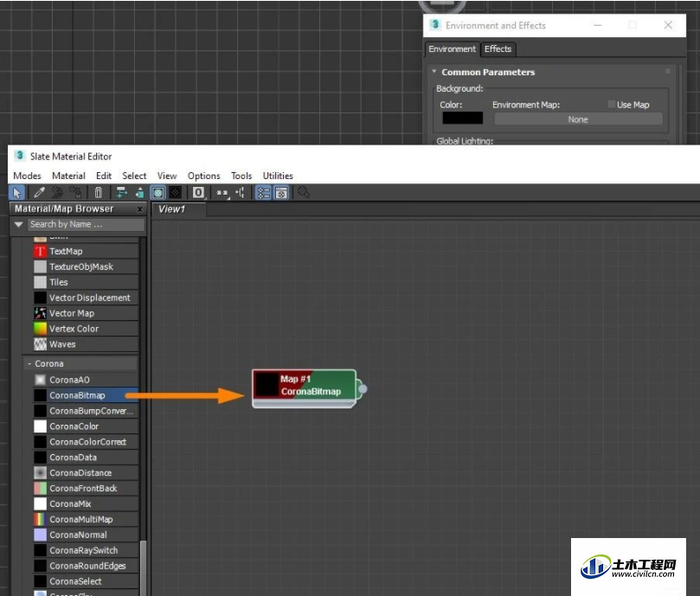Switch to the Effects tab
This screenshot has height=596, width=700.
[498, 49]
